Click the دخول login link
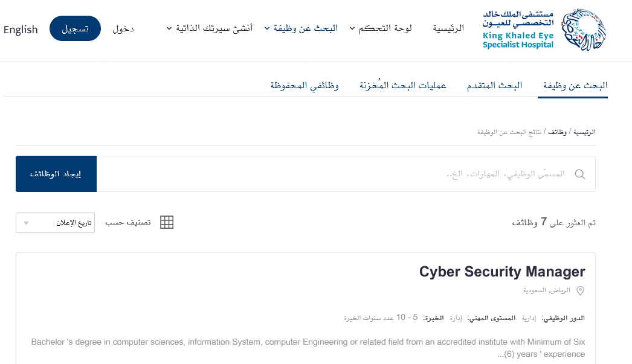The image size is (632, 364). (123, 29)
